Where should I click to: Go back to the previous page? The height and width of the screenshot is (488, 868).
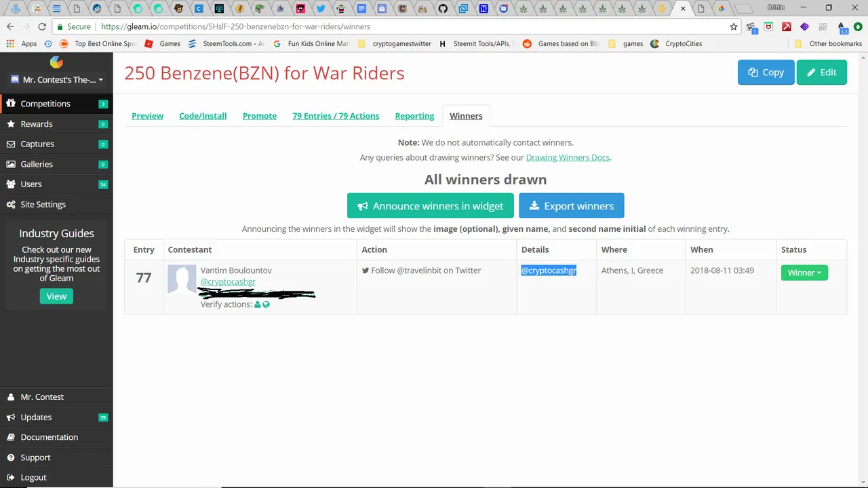tap(10, 26)
